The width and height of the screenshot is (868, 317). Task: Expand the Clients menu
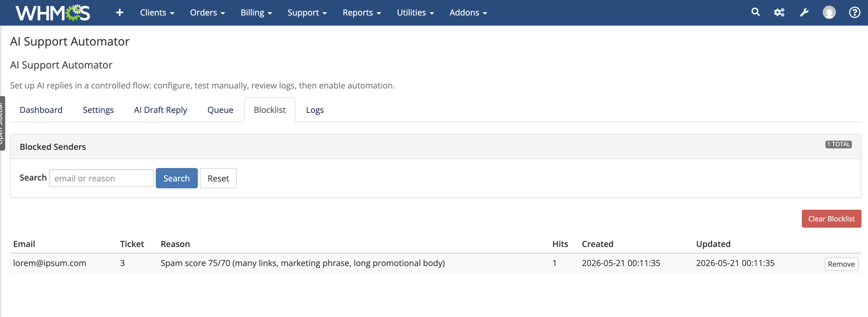coord(157,13)
